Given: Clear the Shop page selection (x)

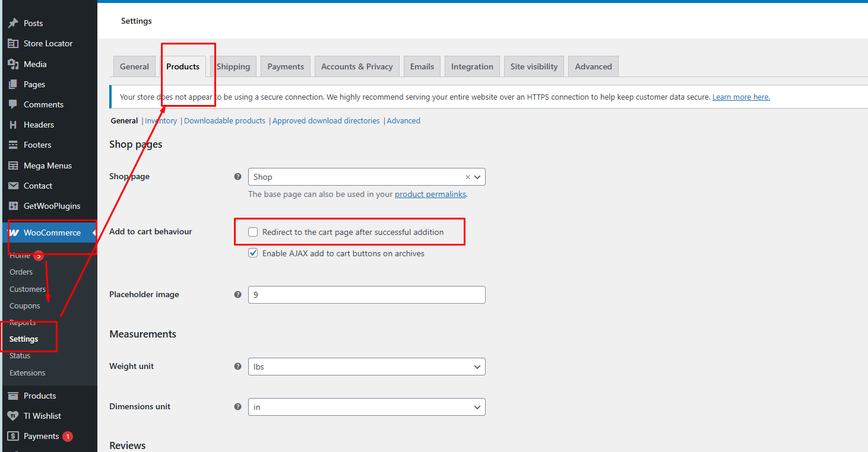Looking at the screenshot, I should [467, 177].
